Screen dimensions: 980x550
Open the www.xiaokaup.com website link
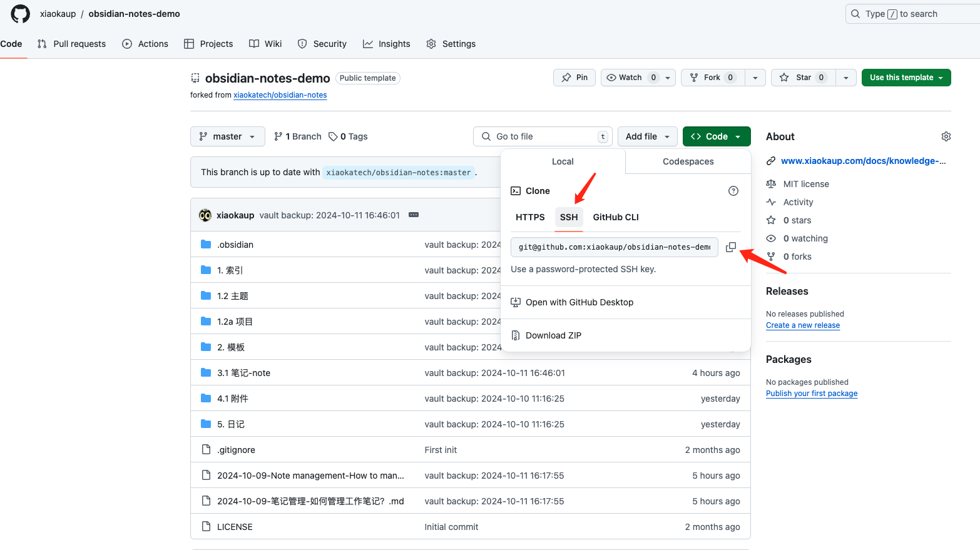863,161
